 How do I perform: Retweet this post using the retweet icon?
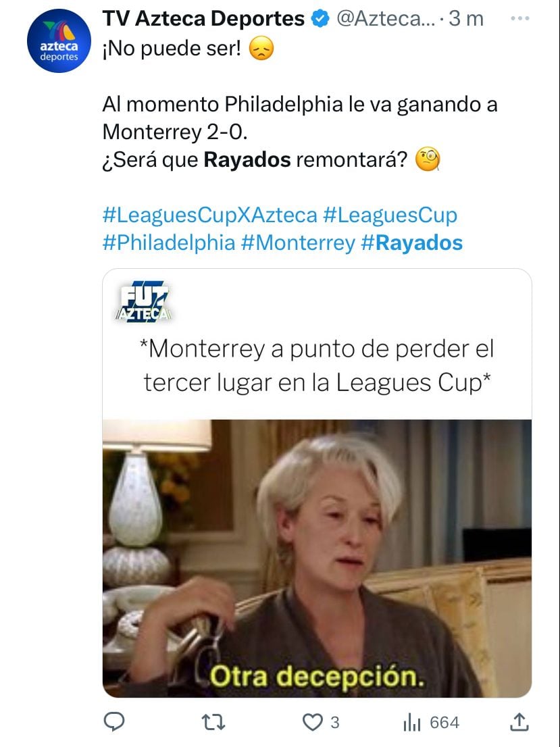213,722
